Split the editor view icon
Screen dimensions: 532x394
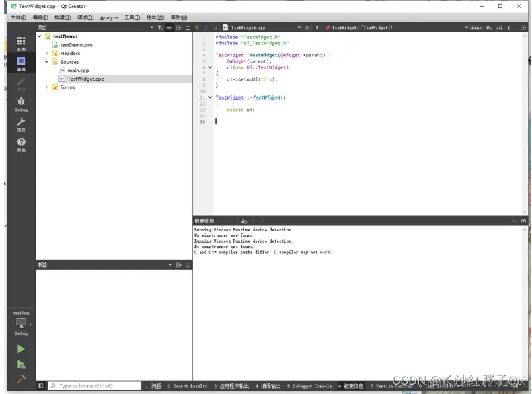tap(523, 28)
